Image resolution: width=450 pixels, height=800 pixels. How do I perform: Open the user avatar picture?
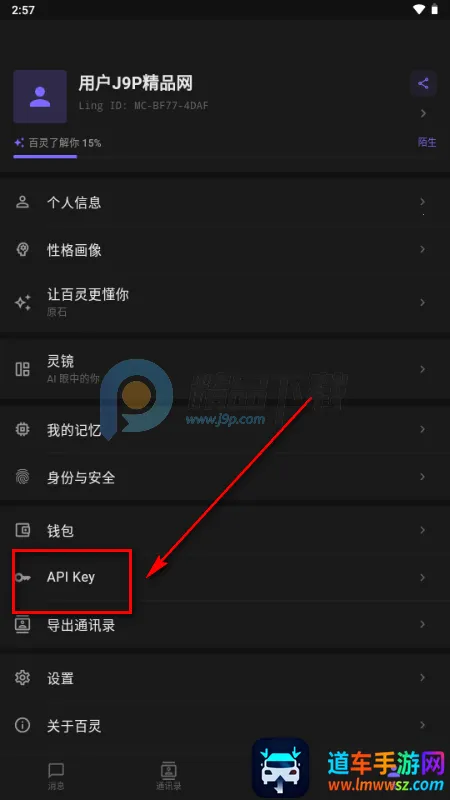click(40, 96)
